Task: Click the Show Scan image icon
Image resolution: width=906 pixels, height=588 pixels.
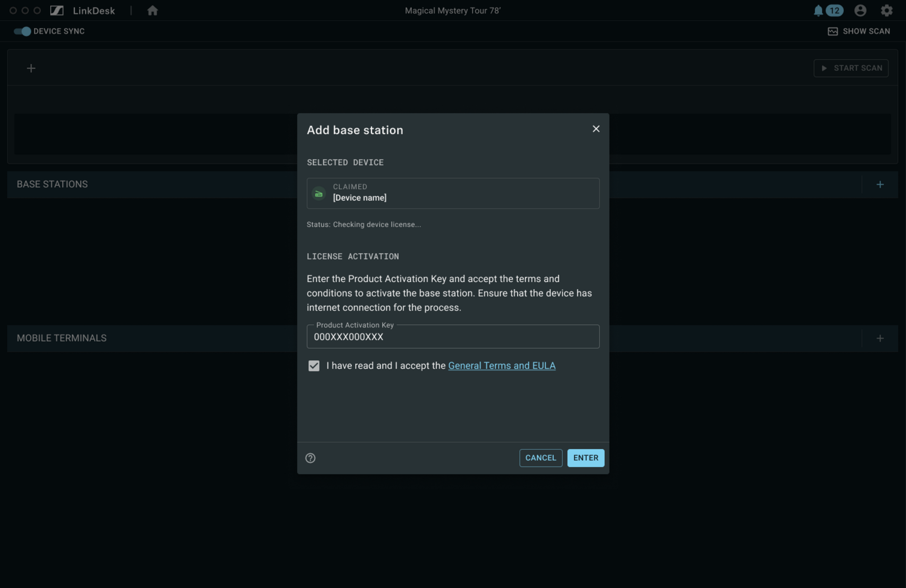Action: [832, 31]
